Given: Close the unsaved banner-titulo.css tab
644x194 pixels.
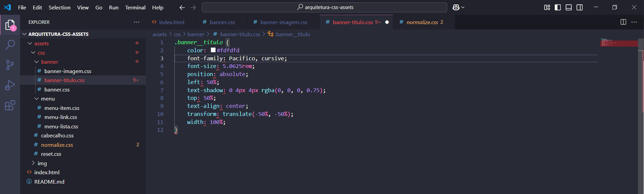Looking at the screenshot, I should [387, 22].
